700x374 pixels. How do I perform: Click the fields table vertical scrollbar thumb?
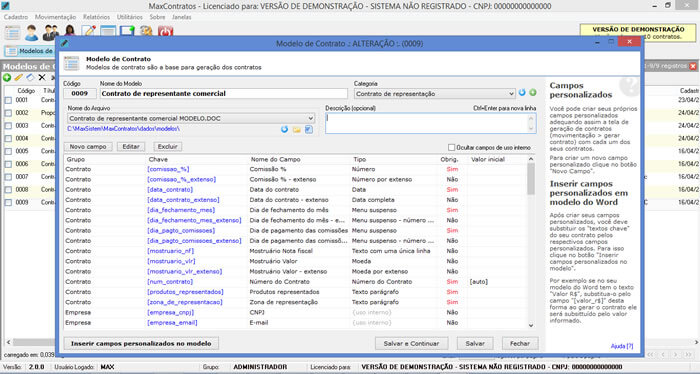coord(531,179)
